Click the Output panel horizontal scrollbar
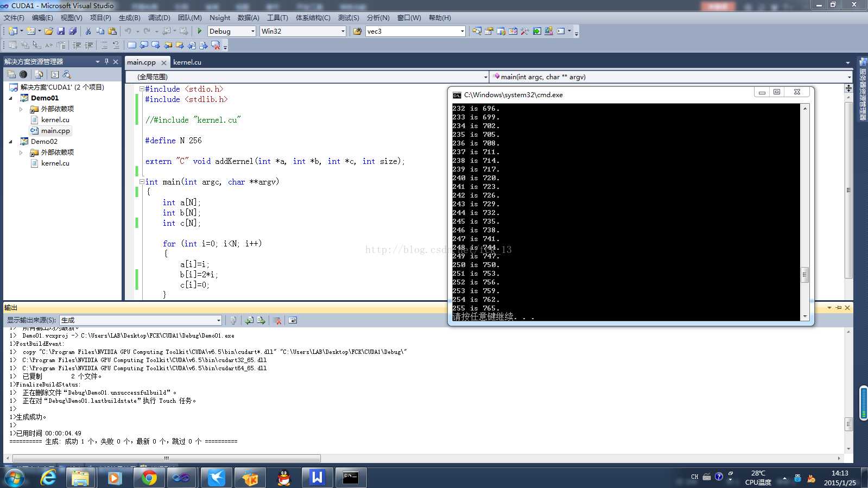 pyautogui.click(x=166, y=458)
